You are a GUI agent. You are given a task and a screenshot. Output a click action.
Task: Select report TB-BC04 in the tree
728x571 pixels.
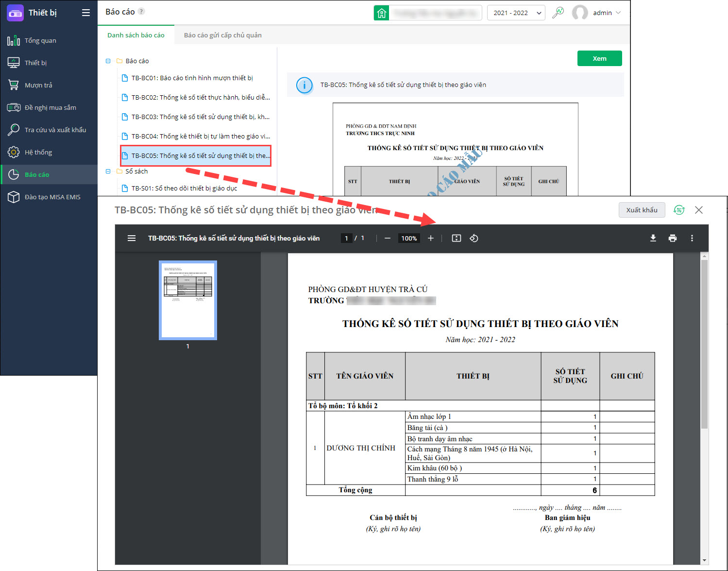pos(196,136)
